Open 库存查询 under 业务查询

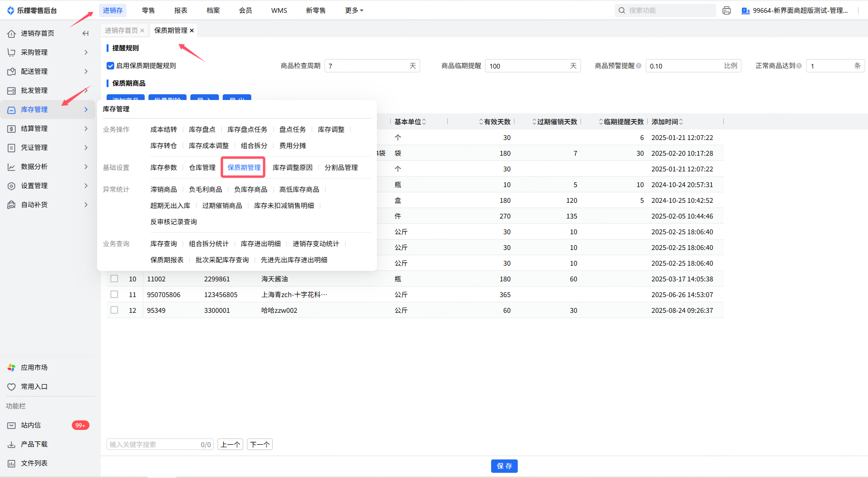[x=164, y=244]
